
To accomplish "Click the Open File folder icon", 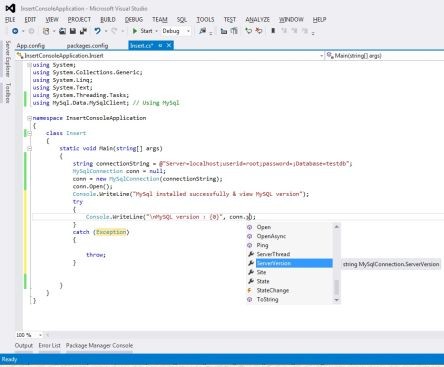I will click(62, 31).
